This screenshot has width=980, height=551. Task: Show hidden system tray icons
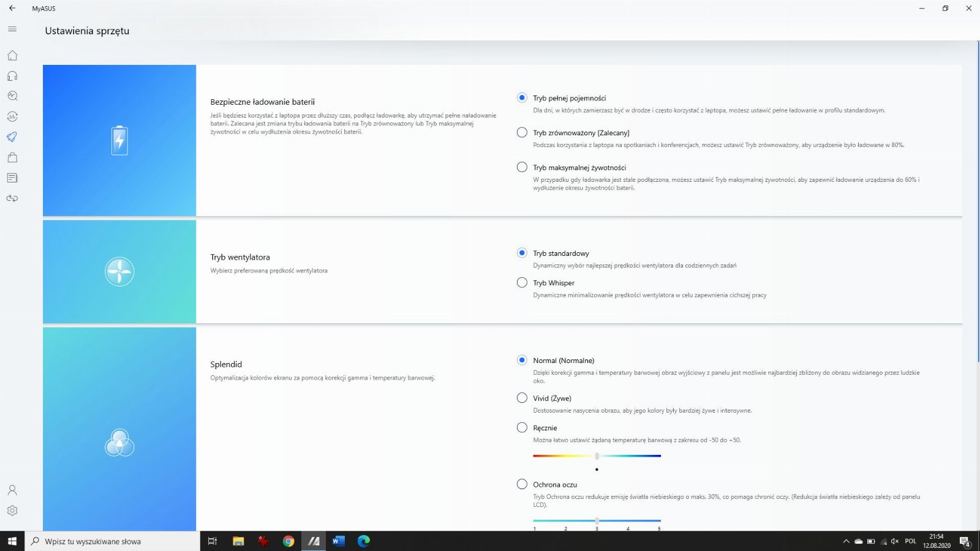click(x=846, y=541)
